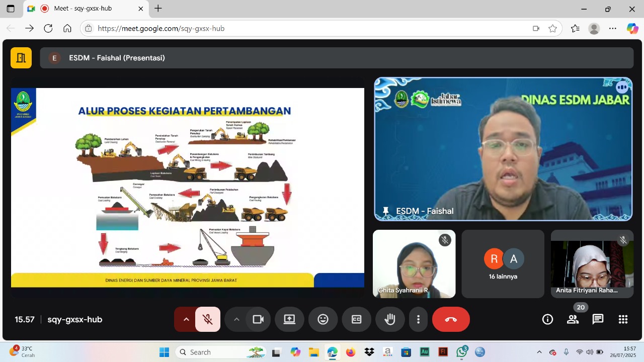
Task: Select the Meet - sqy-gxsx-hub browser tab
Action: pos(83,9)
